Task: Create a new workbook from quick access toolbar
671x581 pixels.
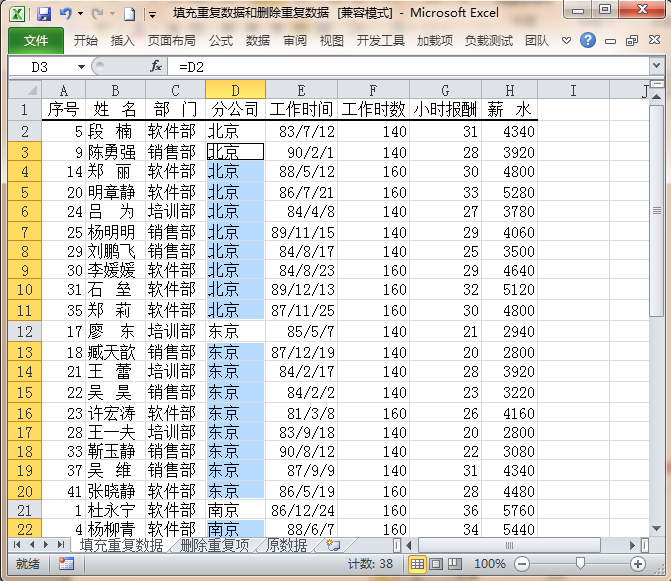Action: (x=129, y=14)
